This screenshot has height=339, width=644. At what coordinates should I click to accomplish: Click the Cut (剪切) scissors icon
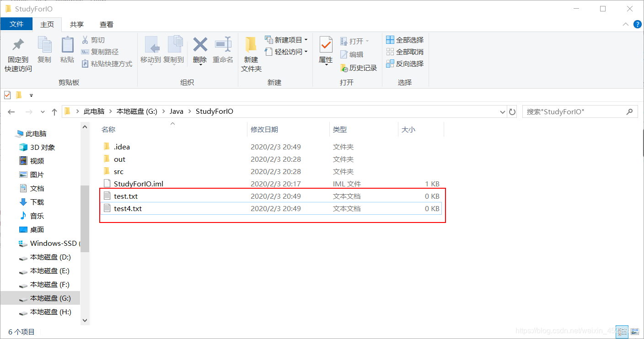[85, 40]
